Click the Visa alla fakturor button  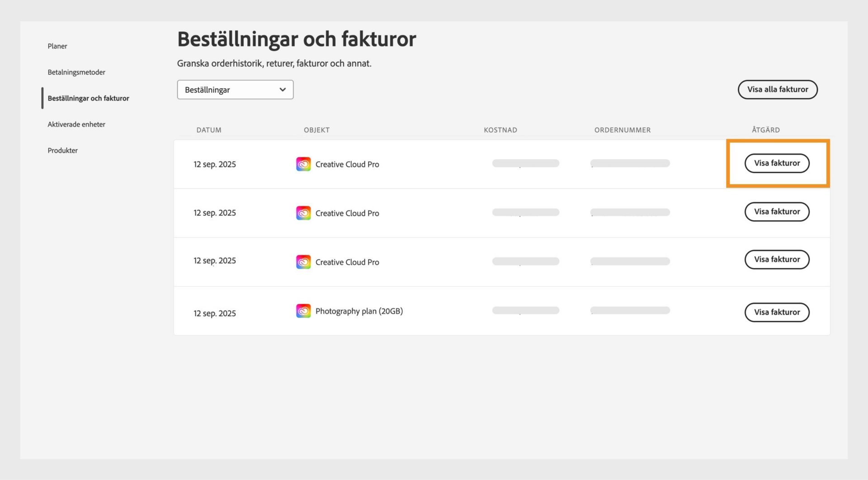[778, 90]
